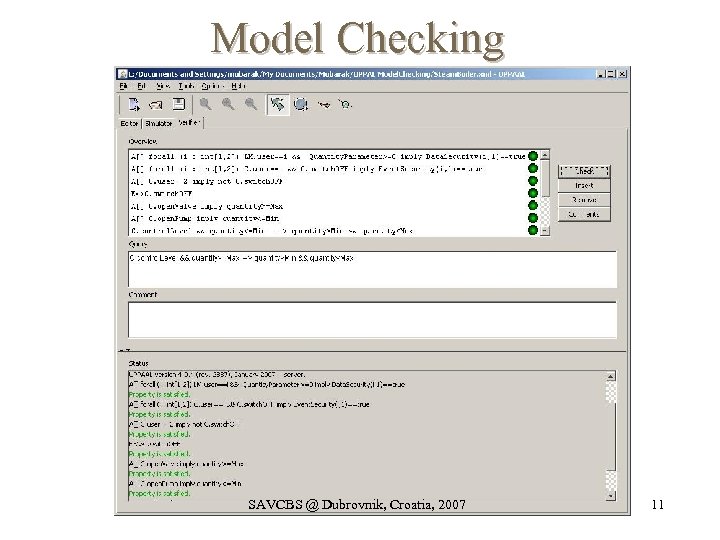Click the New system toolbar icon
The height and width of the screenshot is (540, 720).
click(134, 105)
